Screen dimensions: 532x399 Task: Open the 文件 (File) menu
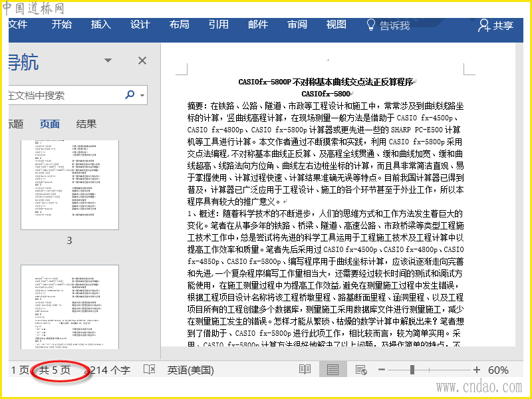pyautogui.click(x=18, y=25)
